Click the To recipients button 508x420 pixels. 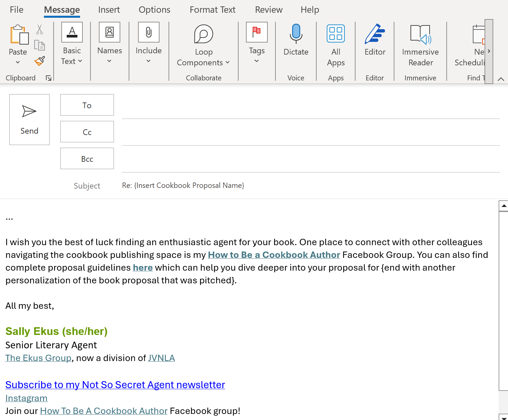[87, 105]
